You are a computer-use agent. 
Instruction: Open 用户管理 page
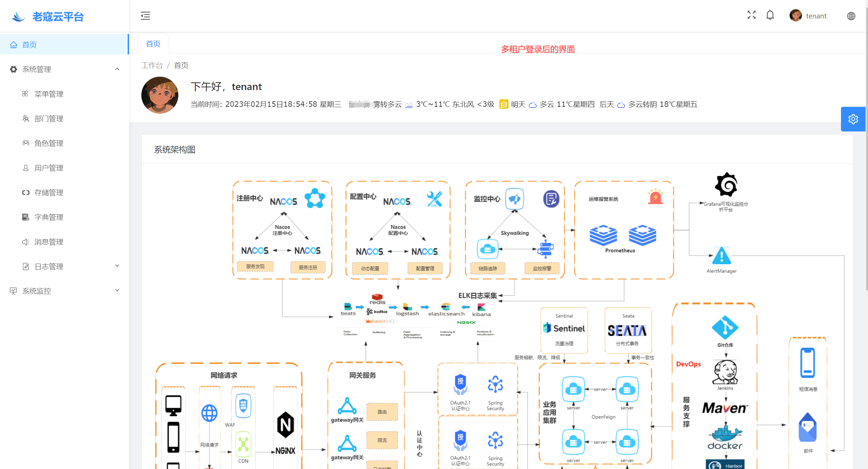pos(49,168)
